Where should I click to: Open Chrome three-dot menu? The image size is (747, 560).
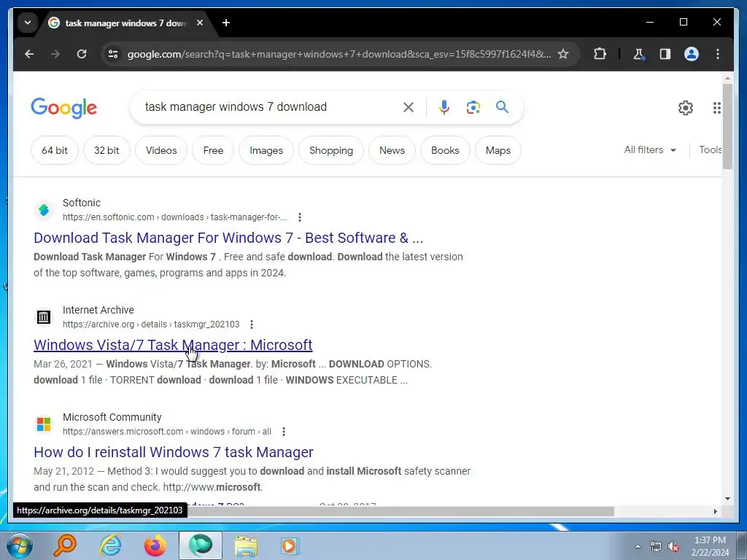(718, 54)
